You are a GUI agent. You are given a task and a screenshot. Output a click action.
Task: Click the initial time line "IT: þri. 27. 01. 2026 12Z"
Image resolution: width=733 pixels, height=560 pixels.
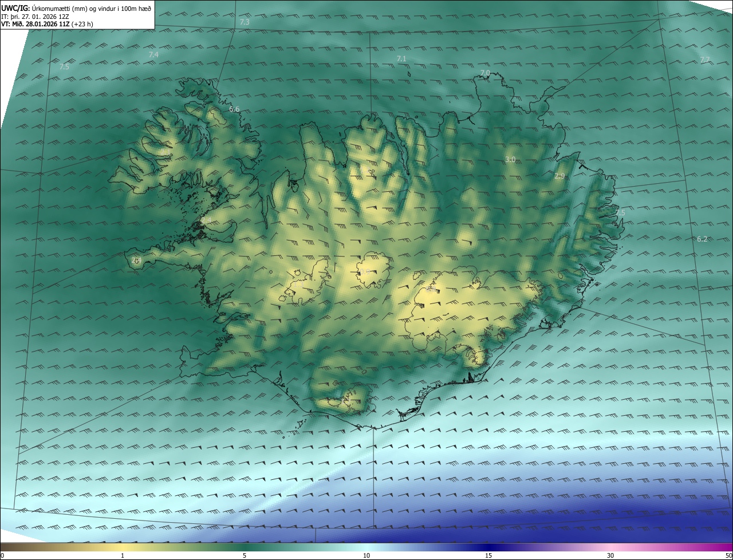click(35, 17)
